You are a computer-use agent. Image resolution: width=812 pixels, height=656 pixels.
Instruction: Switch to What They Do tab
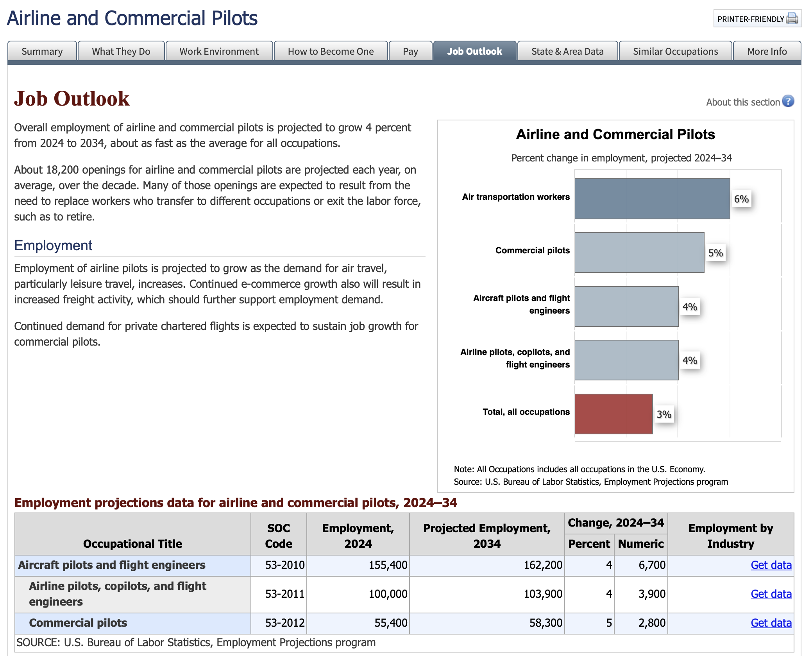[121, 51]
